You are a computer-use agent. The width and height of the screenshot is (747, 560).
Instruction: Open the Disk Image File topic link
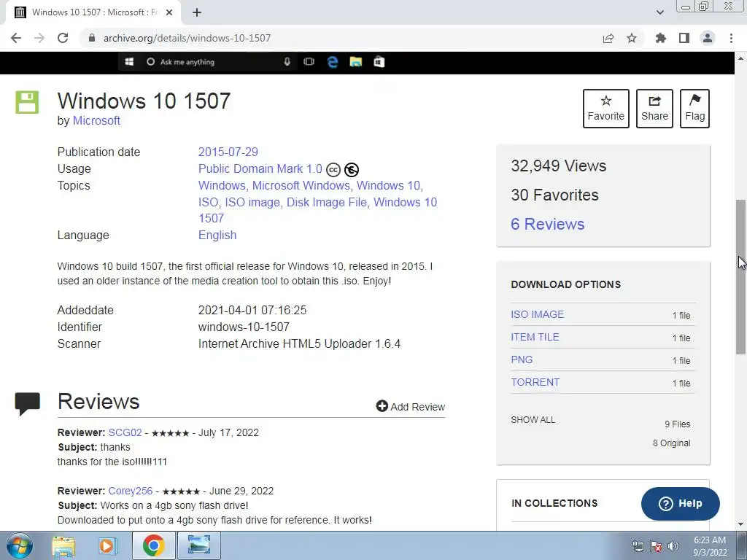coord(327,203)
